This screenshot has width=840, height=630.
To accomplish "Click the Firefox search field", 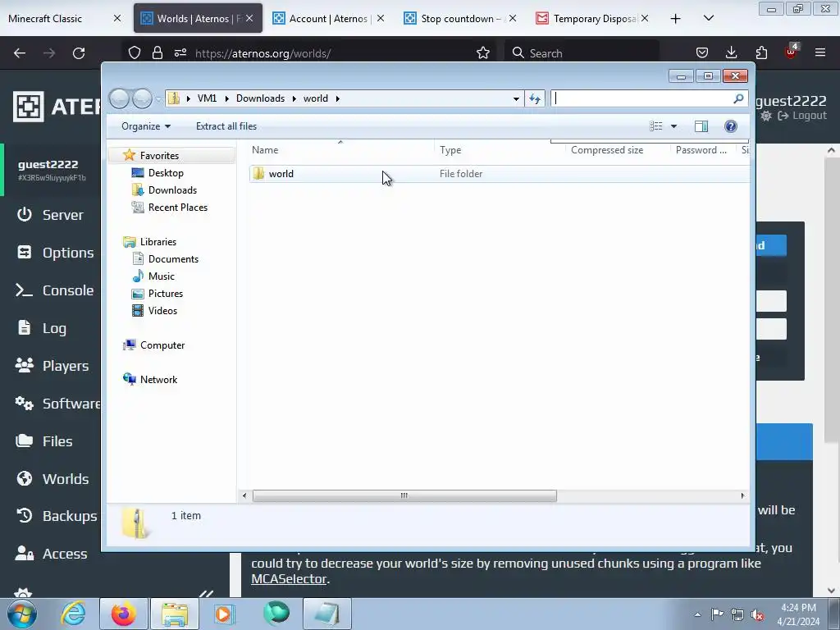I will (582, 53).
